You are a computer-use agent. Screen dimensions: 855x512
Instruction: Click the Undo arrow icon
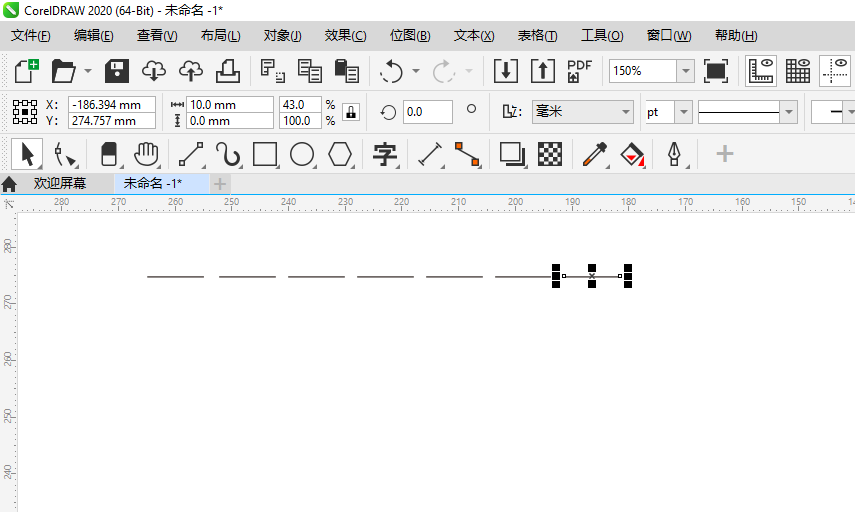point(391,71)
